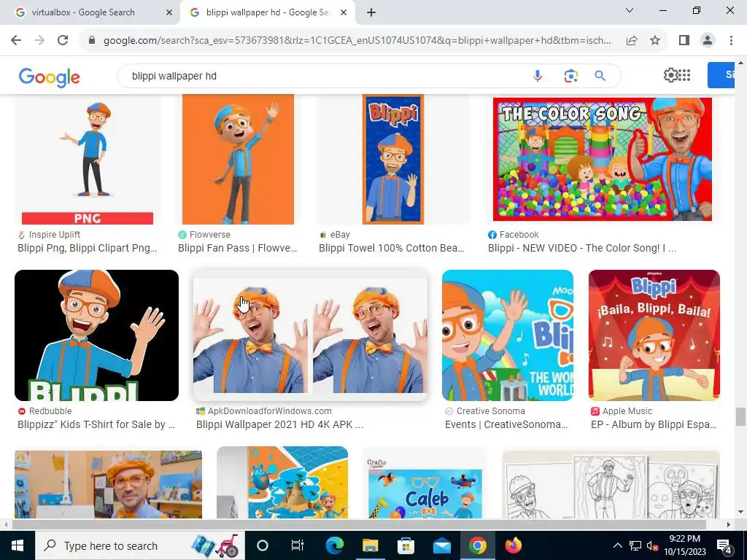The width and height of the screenshot is (747, 560).
Task: Open Redbubble Blippi T-shirt image
Action: tap(97, 335)
